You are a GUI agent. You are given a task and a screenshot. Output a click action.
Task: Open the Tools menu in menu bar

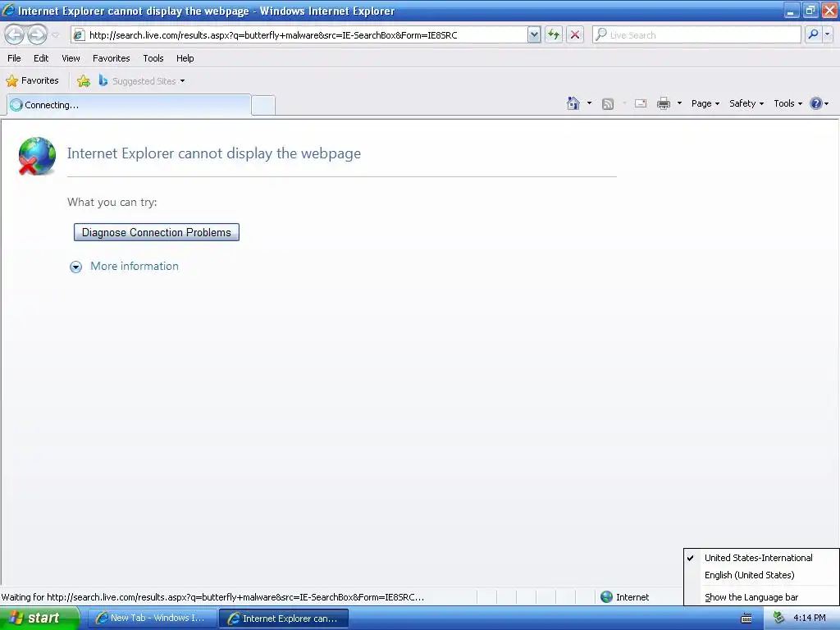(153, 58)
